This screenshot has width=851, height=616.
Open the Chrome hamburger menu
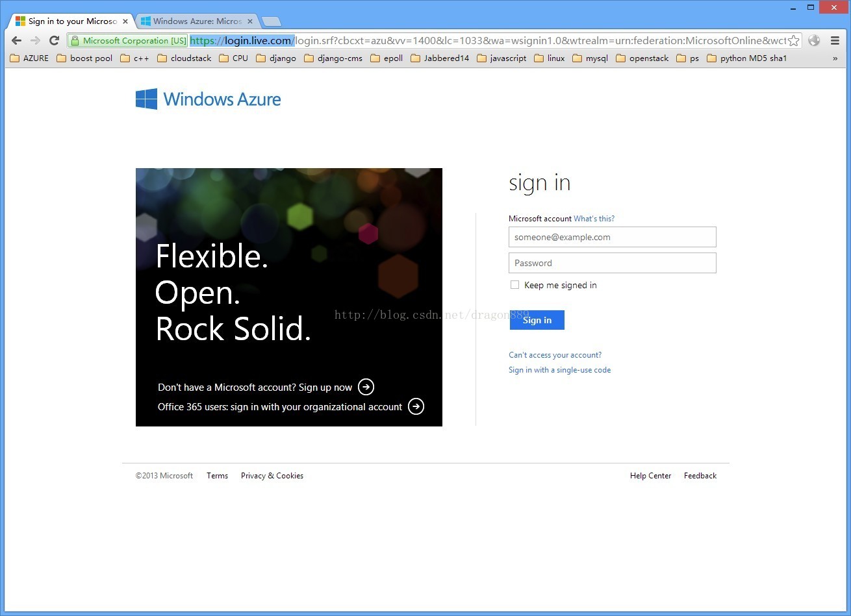(x=835, y=40)
